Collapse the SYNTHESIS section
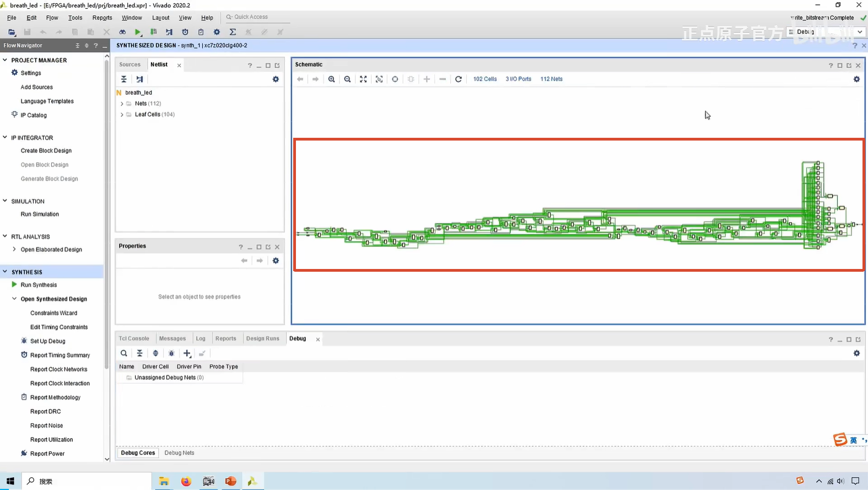 (5, 272)
